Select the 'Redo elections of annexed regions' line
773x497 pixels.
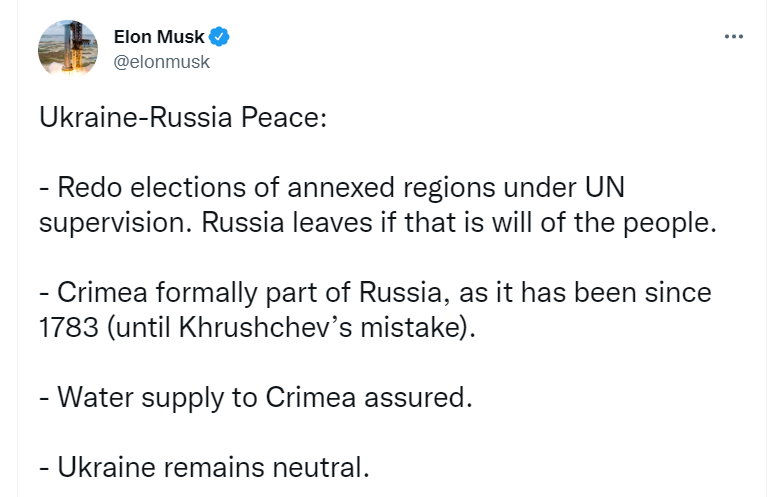332,188
